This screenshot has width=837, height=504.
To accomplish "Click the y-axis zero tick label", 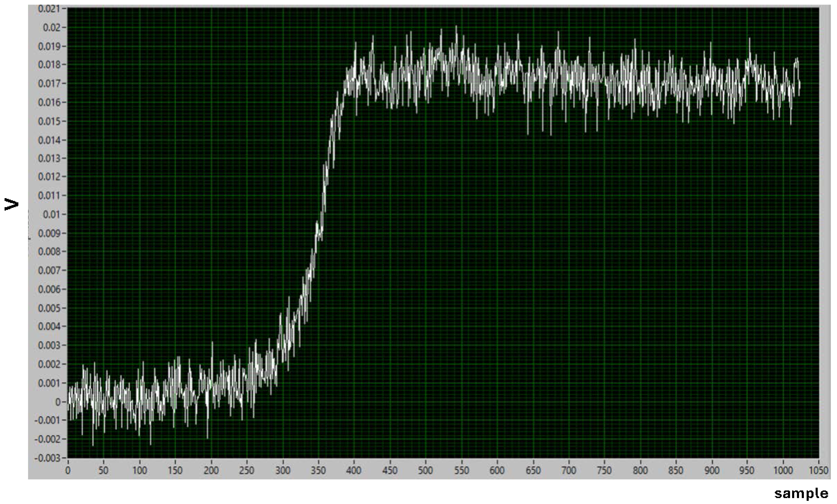I will point(58,402).
